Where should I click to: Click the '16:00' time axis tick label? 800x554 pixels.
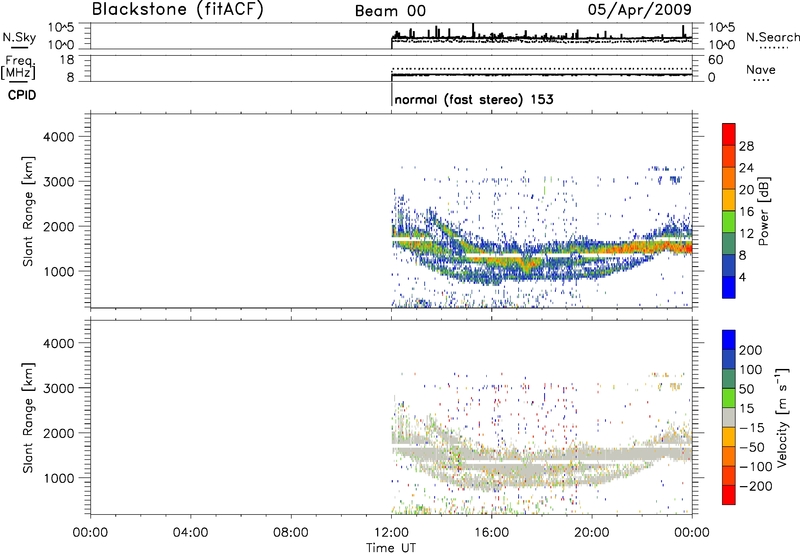(491, 533)
